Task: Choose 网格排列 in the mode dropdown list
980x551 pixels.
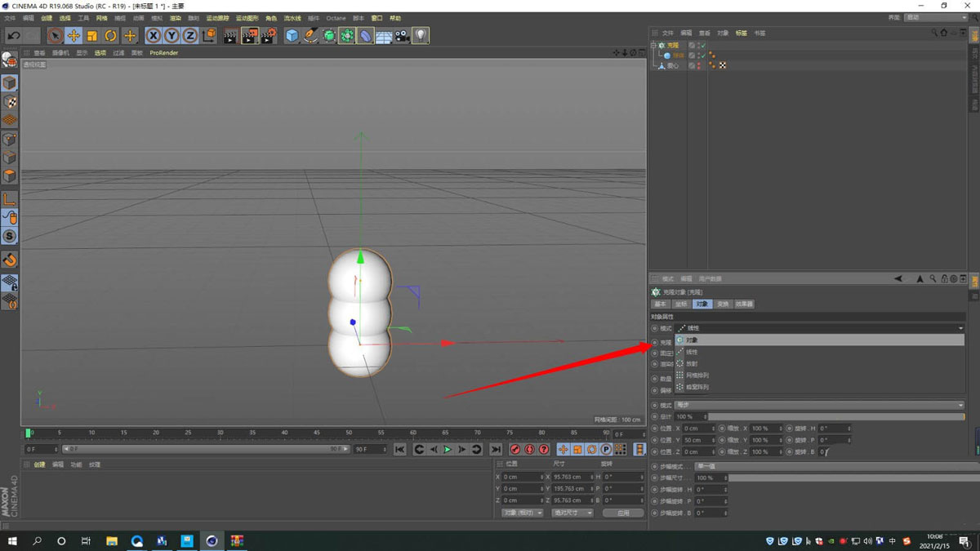Action: 697,375
